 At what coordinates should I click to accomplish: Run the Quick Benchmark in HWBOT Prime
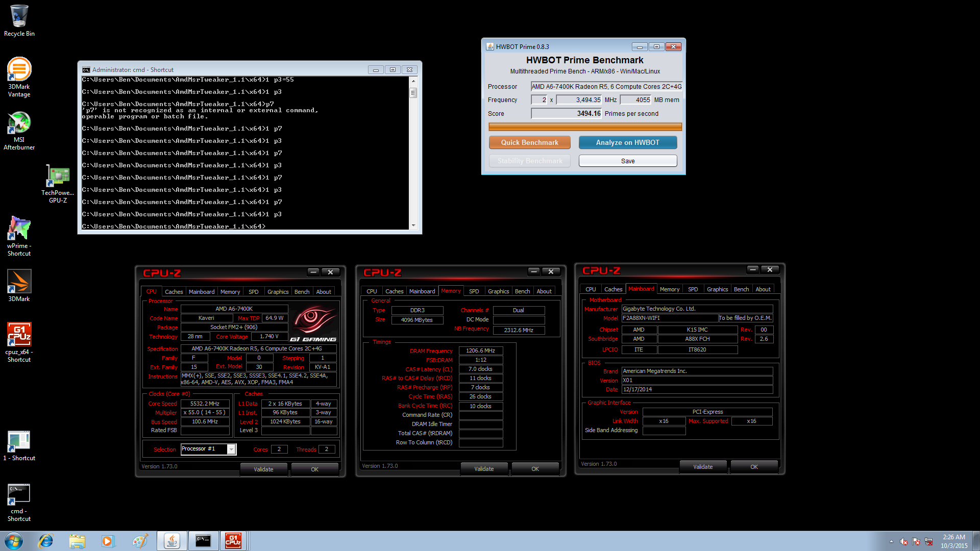pos(529,142)
